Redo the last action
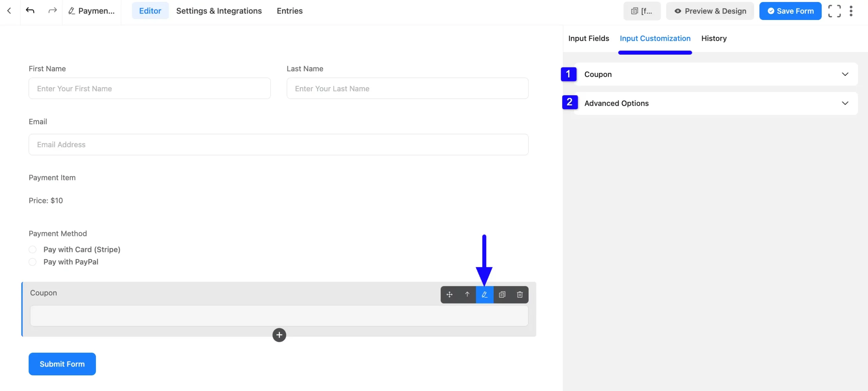Image resolution: width=868 pixels, height=391 pixels. 52,11
